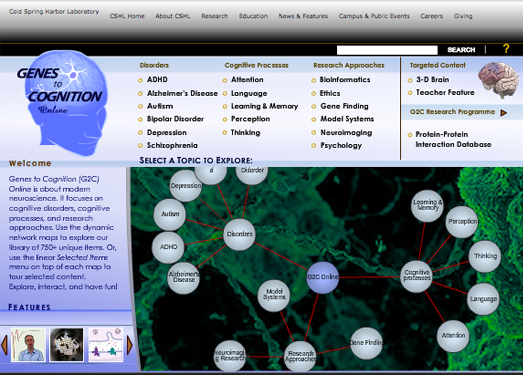Select the Autism bubble in network map
The width and height of the screenshot is (523, 375).
170,214
